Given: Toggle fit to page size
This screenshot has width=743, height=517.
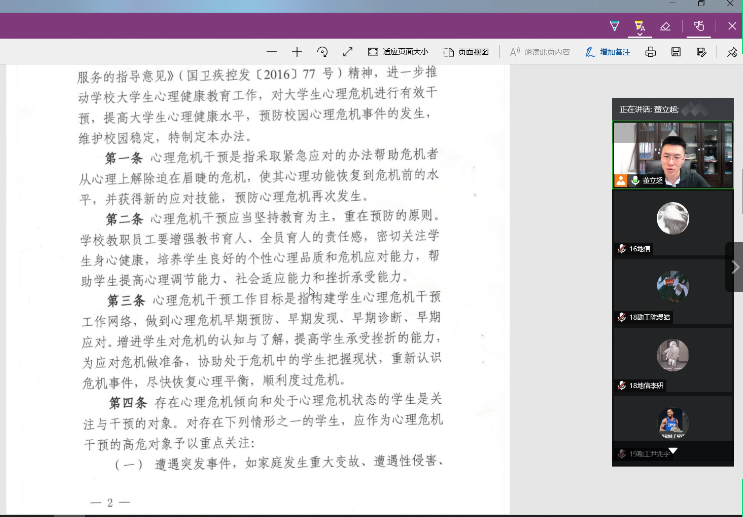Looking at the screenshot, I should click(397, 51).
